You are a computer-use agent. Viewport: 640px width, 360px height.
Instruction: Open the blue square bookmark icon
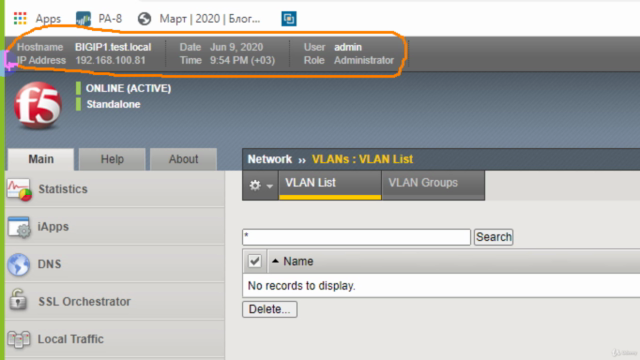[289, 19]
